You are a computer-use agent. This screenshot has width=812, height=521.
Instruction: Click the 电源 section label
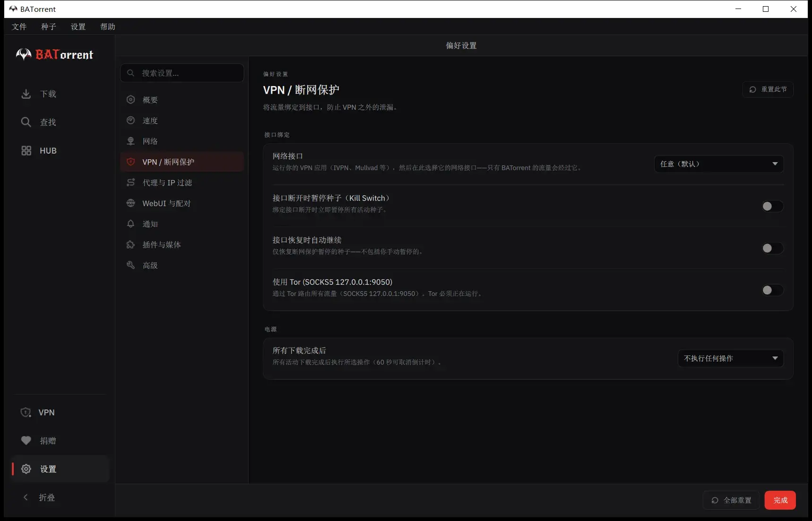(x=271, y=329)
